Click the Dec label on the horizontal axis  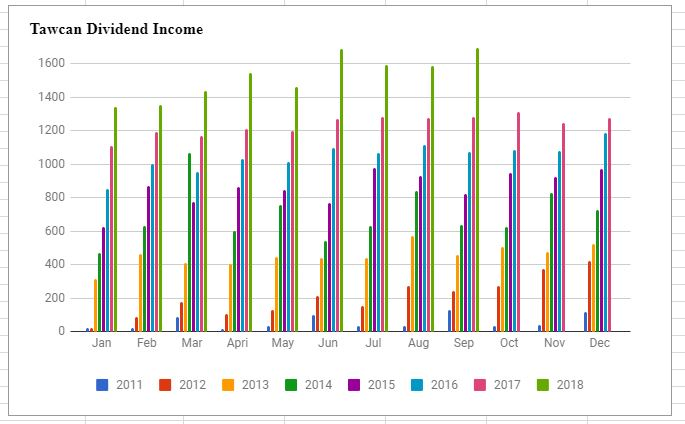point(600,344)
